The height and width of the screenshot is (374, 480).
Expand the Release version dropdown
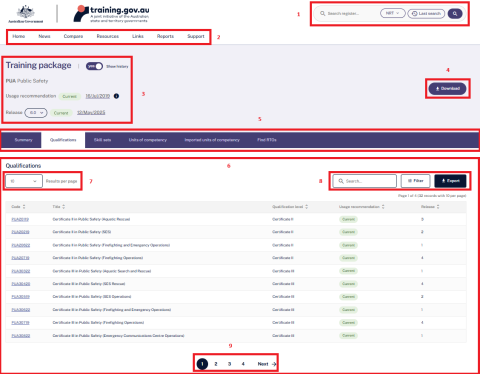(x=36, y=113)
